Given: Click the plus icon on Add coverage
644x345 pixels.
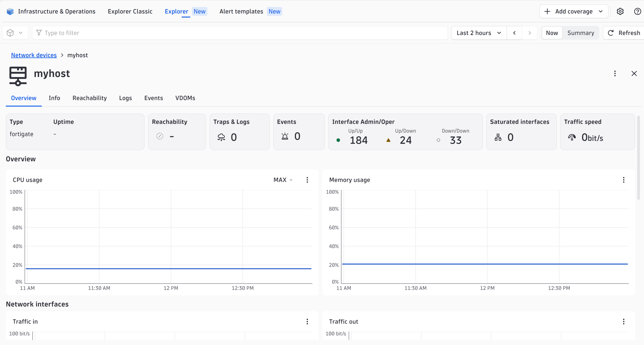Looking at the screenshot, I should [x=547, y=12].
